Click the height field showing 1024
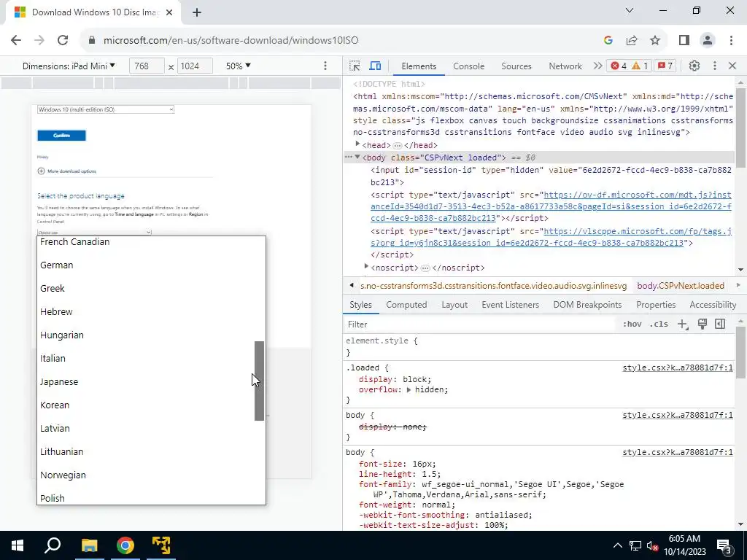747x560 pixels. tap(195, 66)
